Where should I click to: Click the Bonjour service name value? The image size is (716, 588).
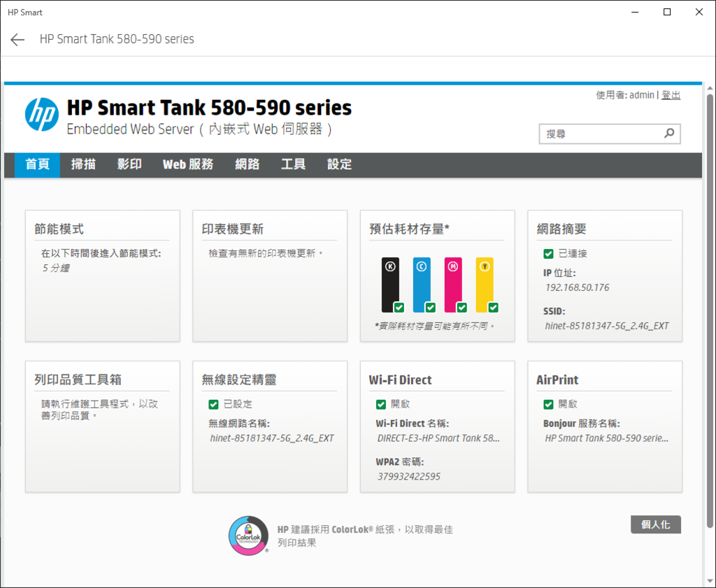coord(606,438)
